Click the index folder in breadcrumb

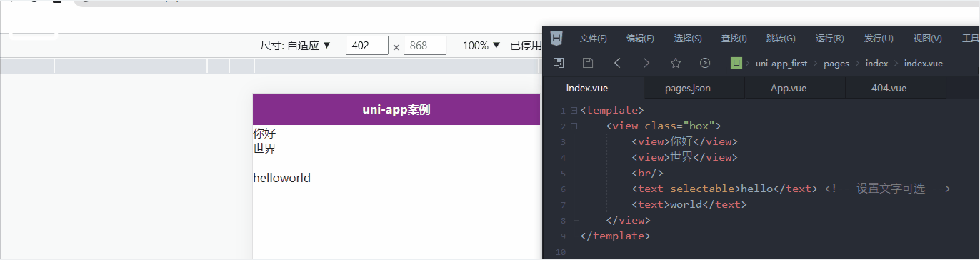[876, 63]
